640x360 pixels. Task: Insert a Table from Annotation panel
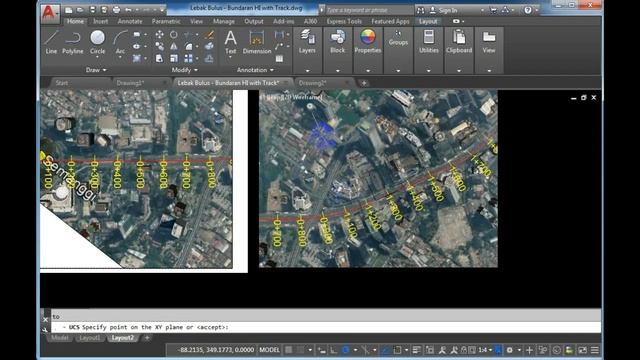click(279, 58)
